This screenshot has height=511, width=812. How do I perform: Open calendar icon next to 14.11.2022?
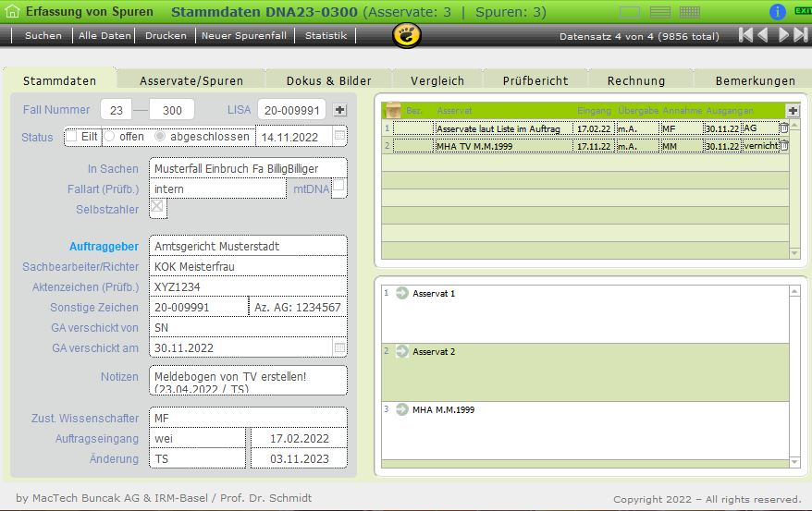(339, 136)
